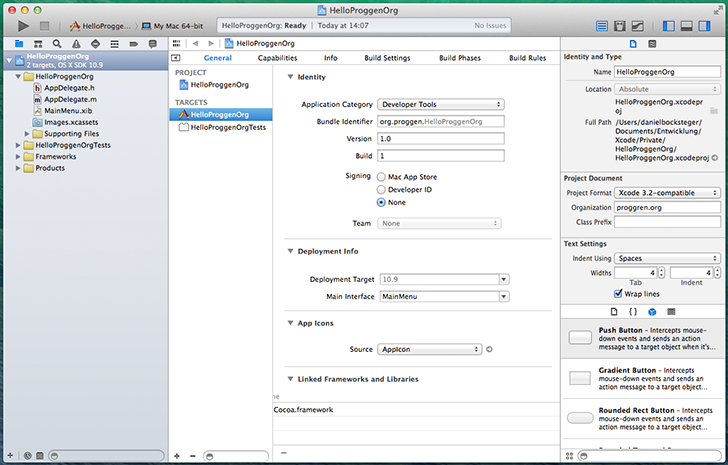
Task: Open the Application Category dropdown
Action: point(440,104)
